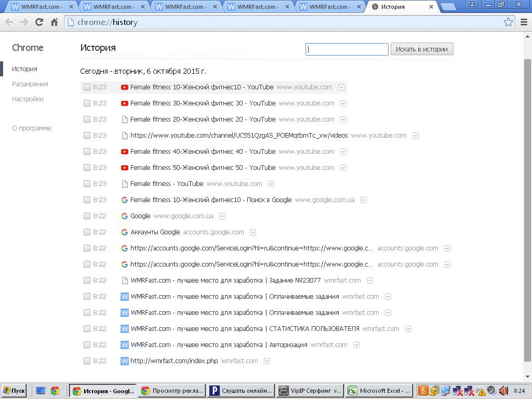The image size is (532, 399).
Task: Click YouTube icon of Female fitness 50 entry
Action: (x=125, y=168)
